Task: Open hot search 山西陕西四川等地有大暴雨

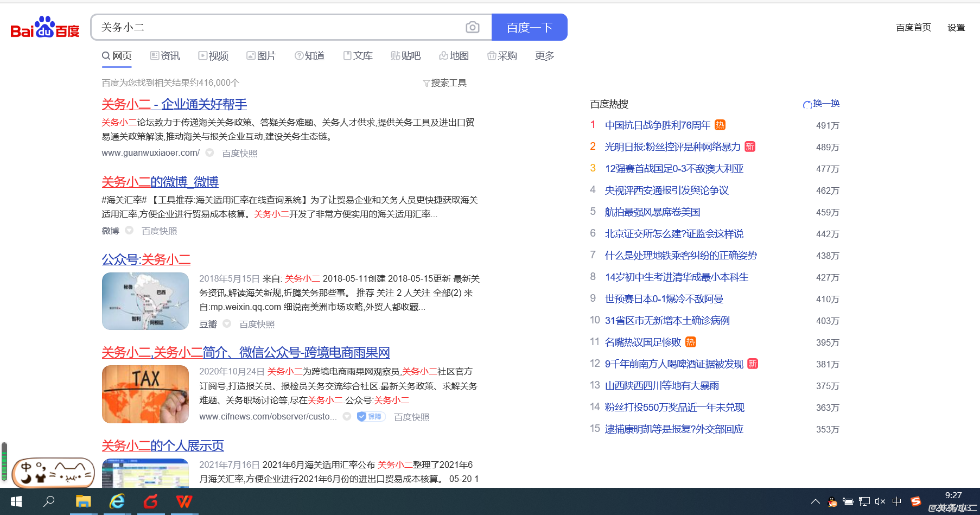Action: click(x=662, y=386)
